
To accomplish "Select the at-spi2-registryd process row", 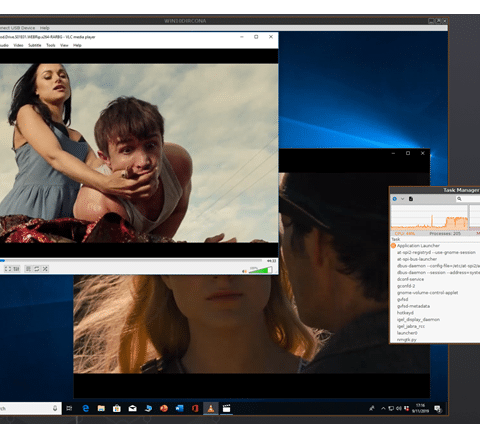I will pyautogui.click(x=435, y=252).
